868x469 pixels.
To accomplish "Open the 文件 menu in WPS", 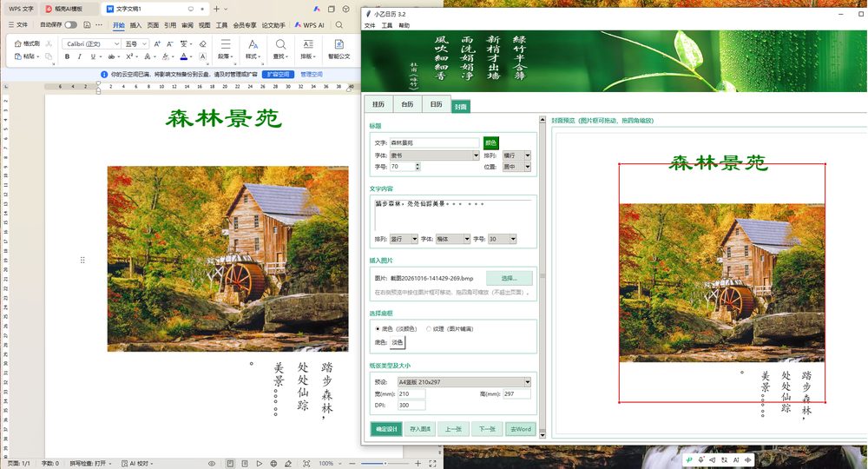I will [x=18, y=25].
